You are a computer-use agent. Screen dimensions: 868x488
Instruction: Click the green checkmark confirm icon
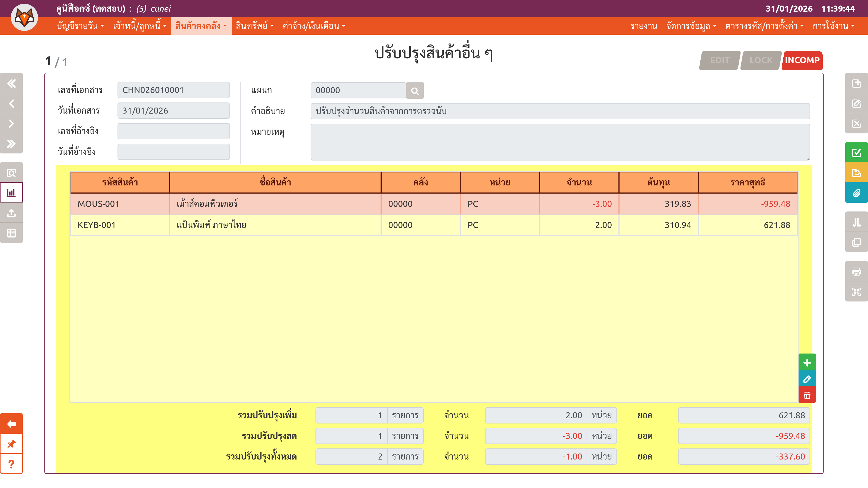coord(856,153)
